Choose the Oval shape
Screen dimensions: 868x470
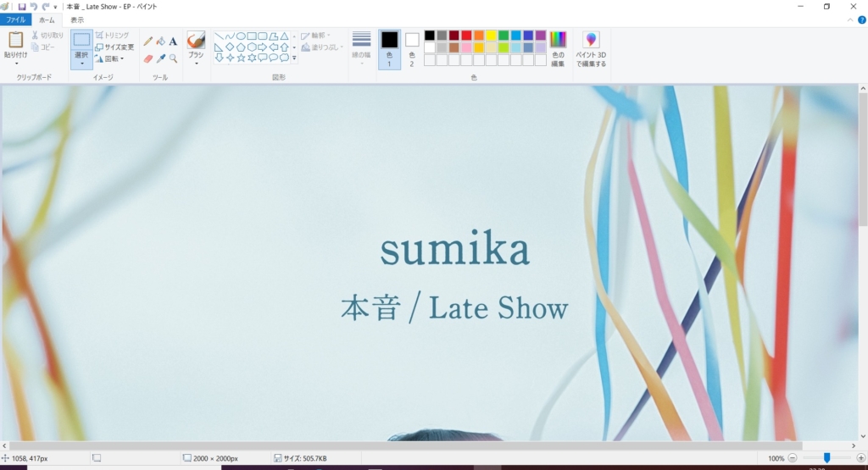(x=241, y=36)
